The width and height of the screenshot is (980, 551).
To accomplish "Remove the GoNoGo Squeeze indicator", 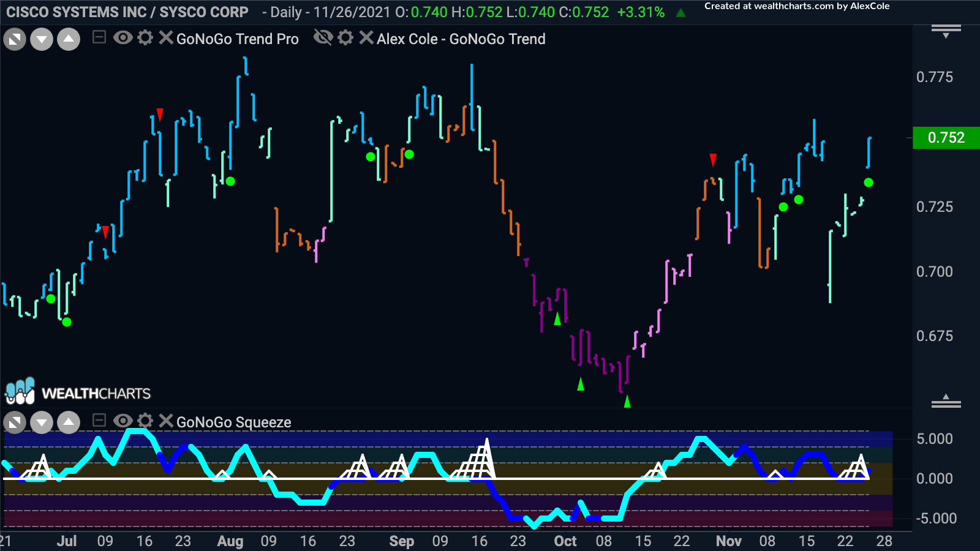I will click(164, 422).
